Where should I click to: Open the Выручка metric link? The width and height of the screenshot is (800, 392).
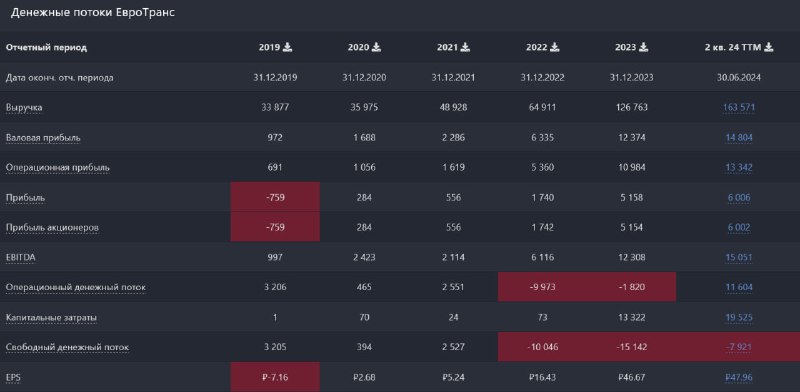coord(24,108)
